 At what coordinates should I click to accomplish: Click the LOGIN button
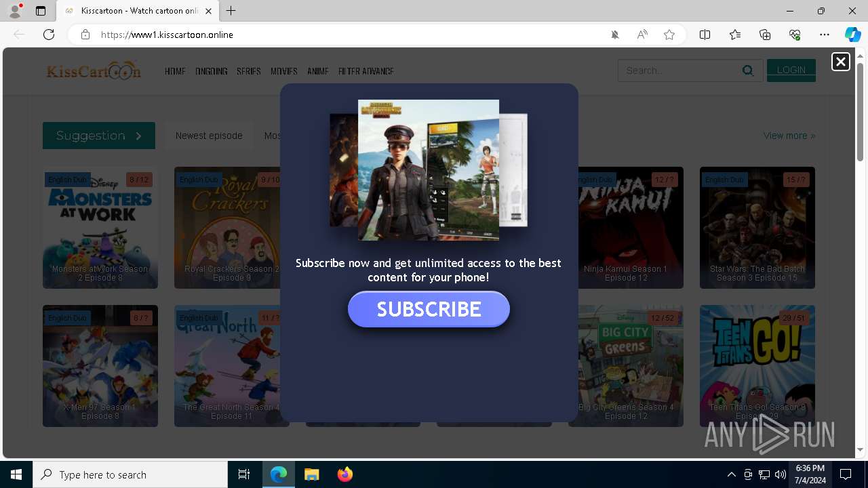coord(791,70)
